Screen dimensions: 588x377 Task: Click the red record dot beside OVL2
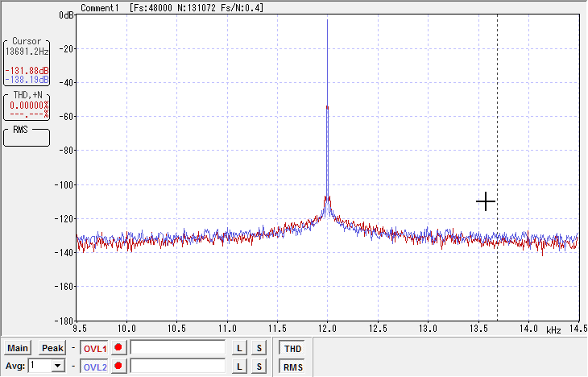click(x=118, y=366)
